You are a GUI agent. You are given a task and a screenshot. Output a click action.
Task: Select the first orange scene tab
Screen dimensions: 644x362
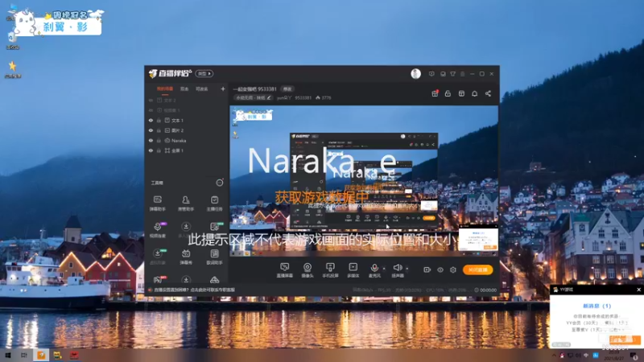click(x=165, y=88)
